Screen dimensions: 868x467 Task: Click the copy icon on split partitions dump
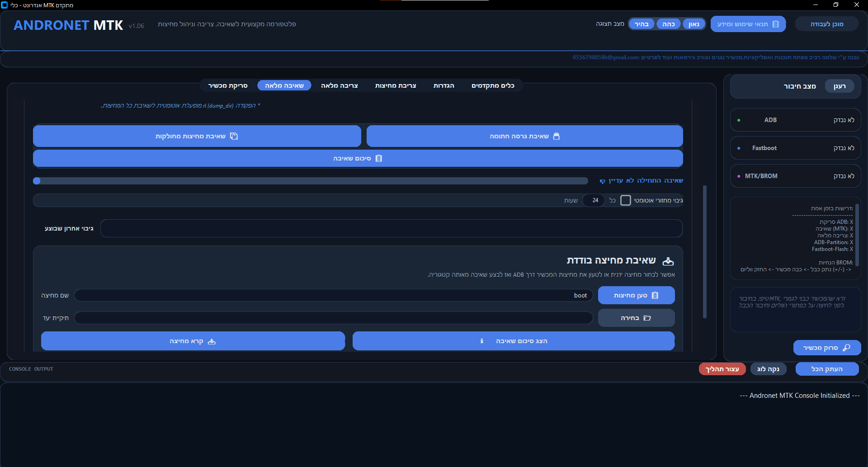[234, 136]
